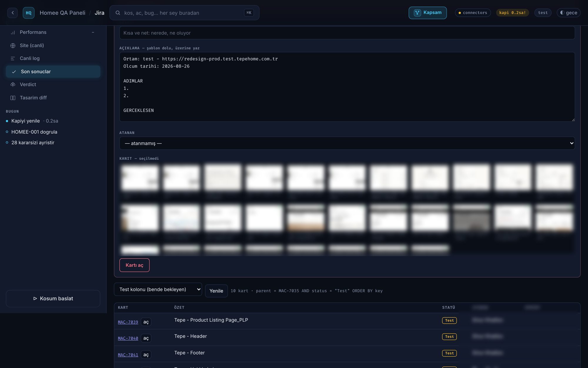588x368 pixels.
Task: Open Verdict in the sidebar
Action: tap(53, 84)
